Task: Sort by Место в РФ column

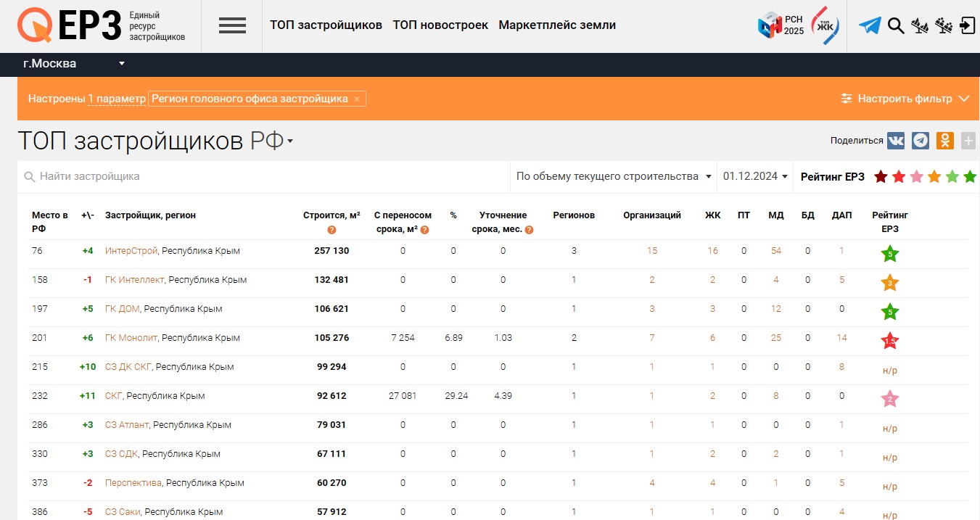Action: point(50,222)
